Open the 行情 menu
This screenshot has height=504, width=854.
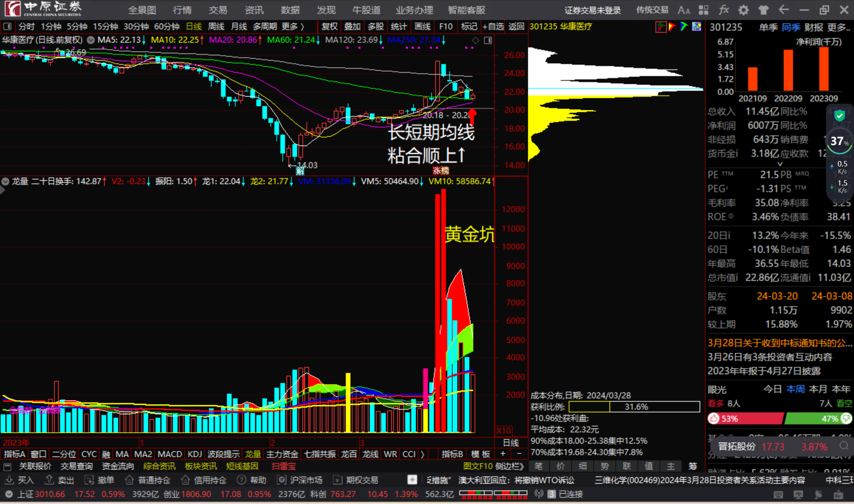[x=182, y=10]
